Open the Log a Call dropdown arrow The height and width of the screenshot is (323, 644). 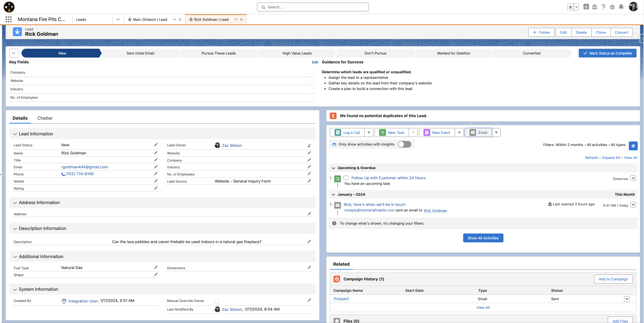[x=369, y=133]
